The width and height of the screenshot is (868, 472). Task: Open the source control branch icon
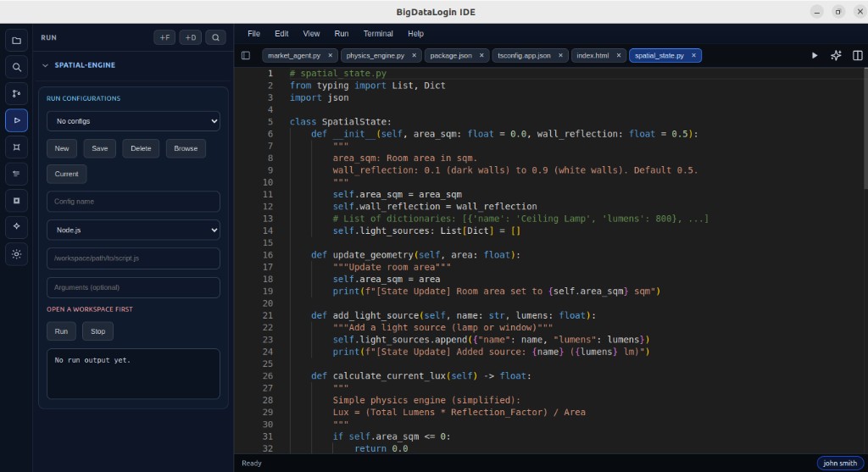coord(17,93)
